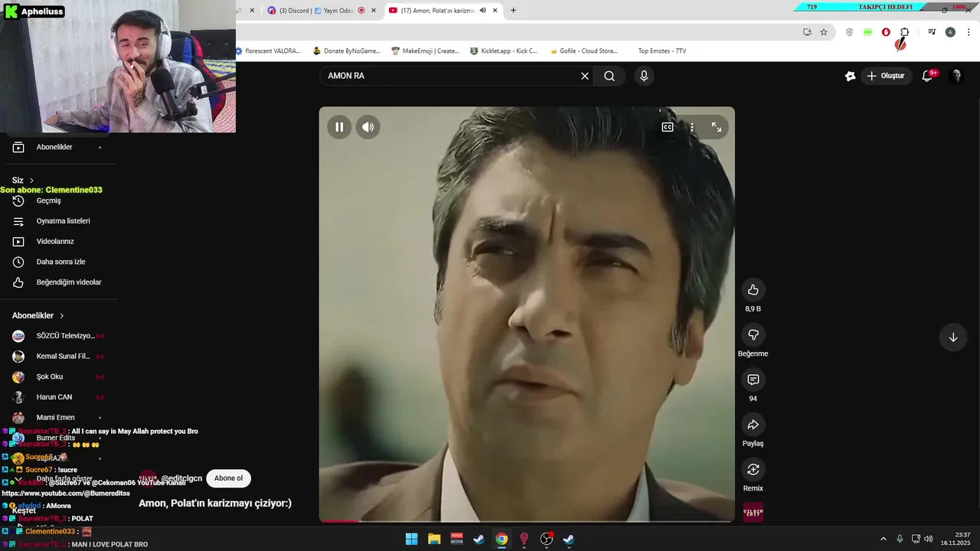
Task: Open the Opera-style red extension icon
Action: pos(886,32)
